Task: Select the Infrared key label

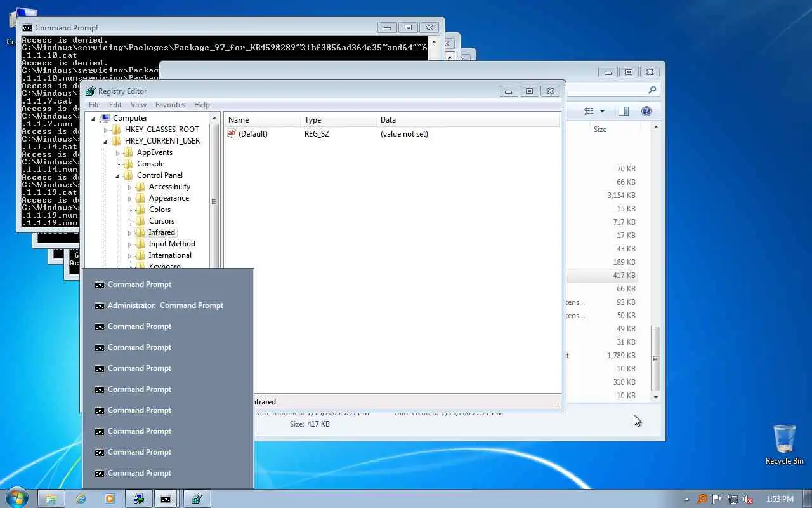Action: (x=162, y=232)
